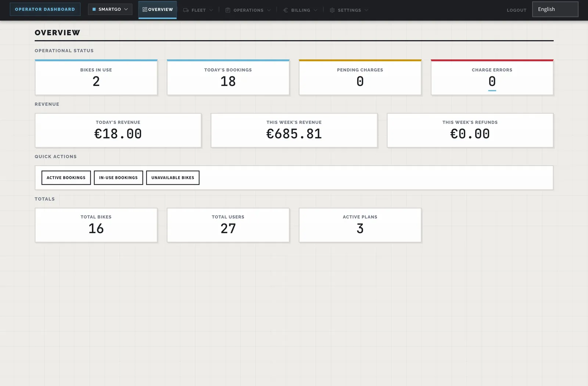Expand the Fleet menu chevron
588x386 pixels.
tap(211, 10)
